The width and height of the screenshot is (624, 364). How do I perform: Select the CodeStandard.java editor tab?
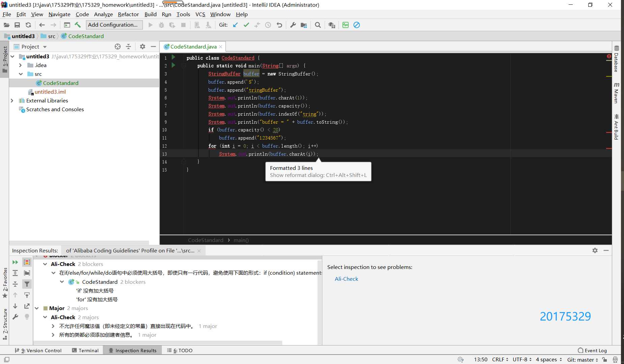click(x=193, y=47)
